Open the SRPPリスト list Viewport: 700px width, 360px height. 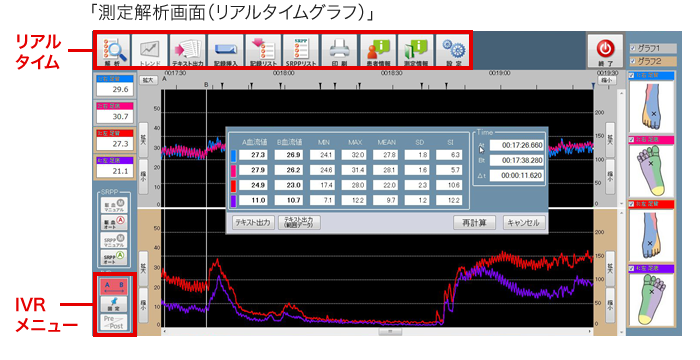tap(301, 50)
